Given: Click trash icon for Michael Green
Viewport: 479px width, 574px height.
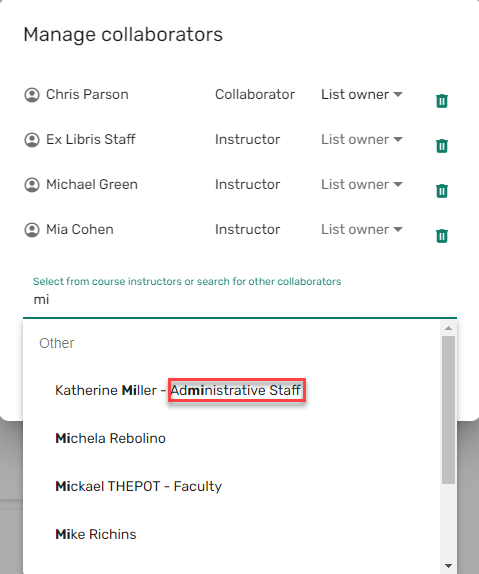Looking at the screenshot, I should [442, 191].
